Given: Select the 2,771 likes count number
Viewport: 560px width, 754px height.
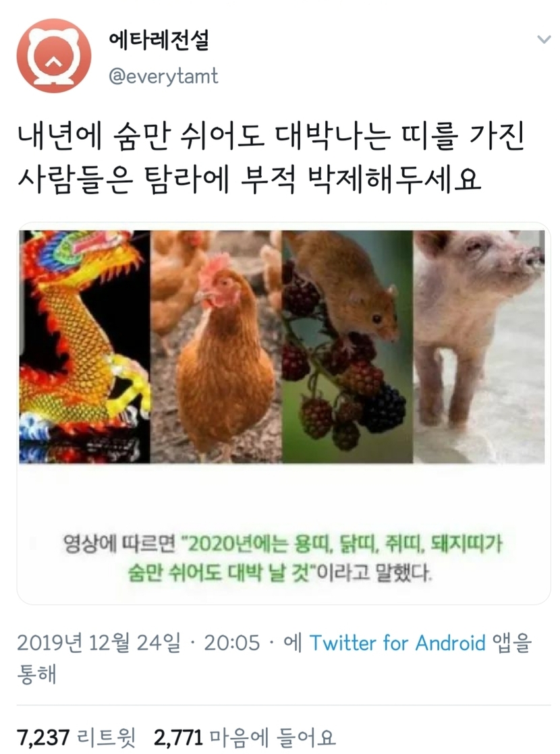Looking at the screenshot, I should click(179, 737).
